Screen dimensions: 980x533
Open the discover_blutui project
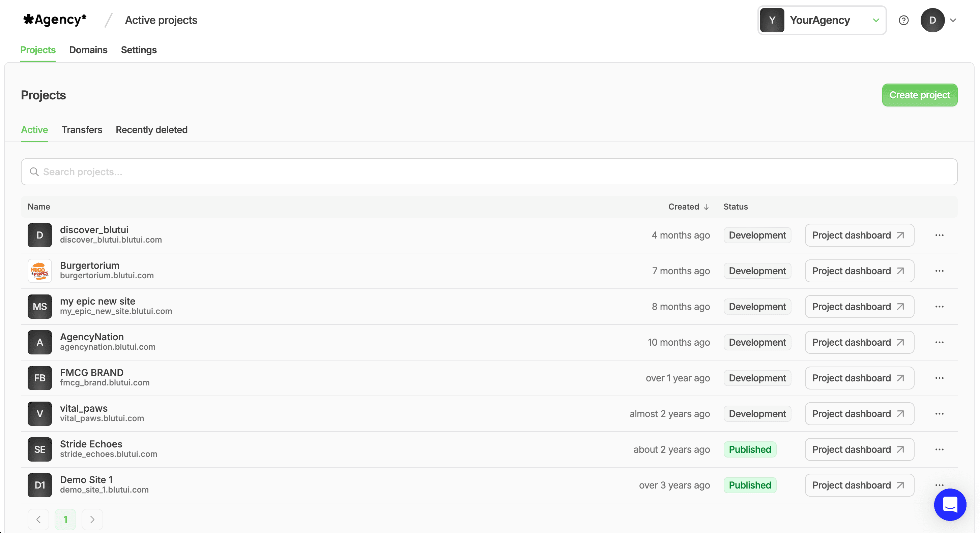[94, 230]
